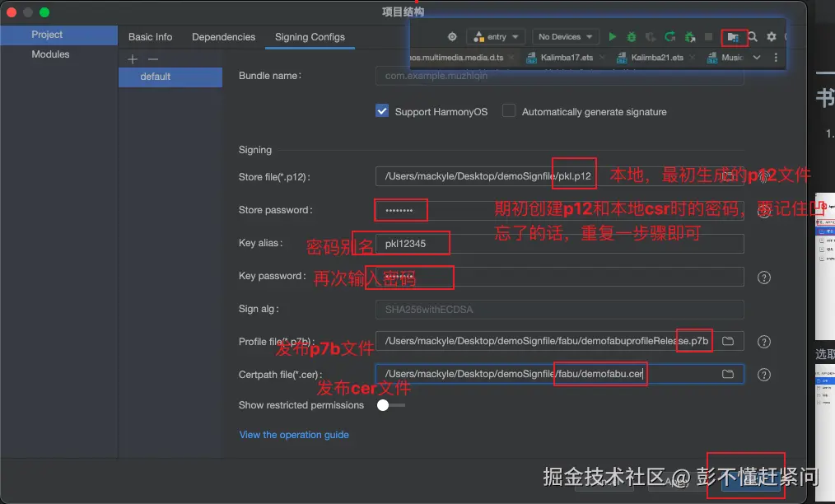Image resolution: width=835 pixels, height=504 pixels.
Task: Open the folder browser next to Certpath file
Action: 728,373
